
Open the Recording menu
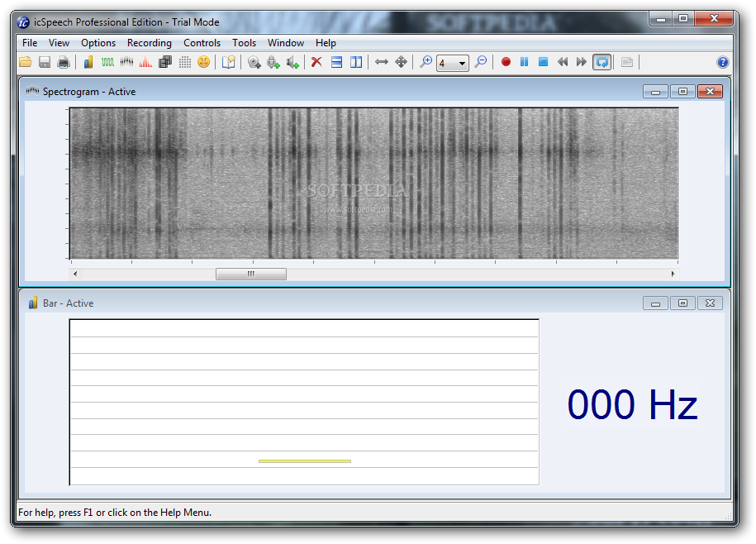pyautogui.click(x=150, y=43)
